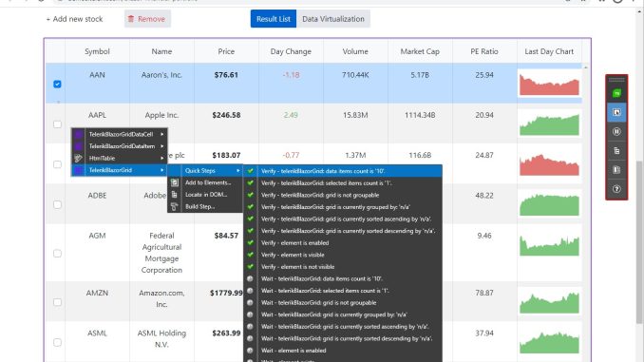Click the TelerikBlazorGridDataCell purple icon
Screen dimensions: 644x362
(79, 134)
